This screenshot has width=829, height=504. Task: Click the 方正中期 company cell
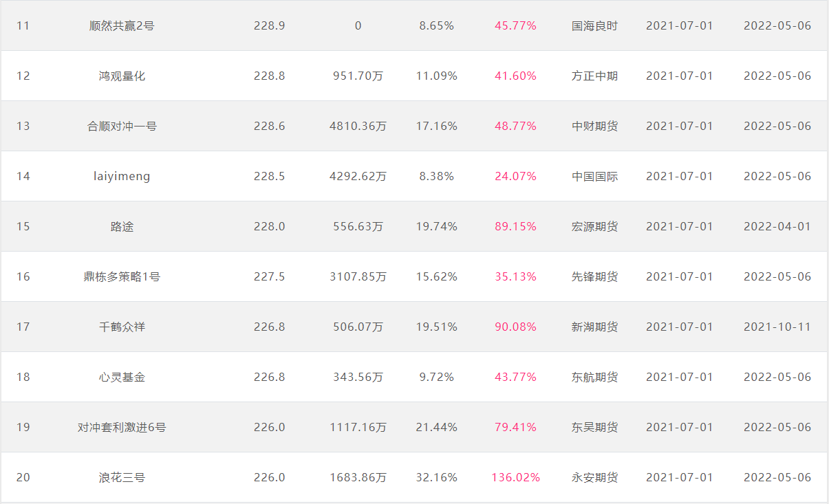tap(594, 76)
